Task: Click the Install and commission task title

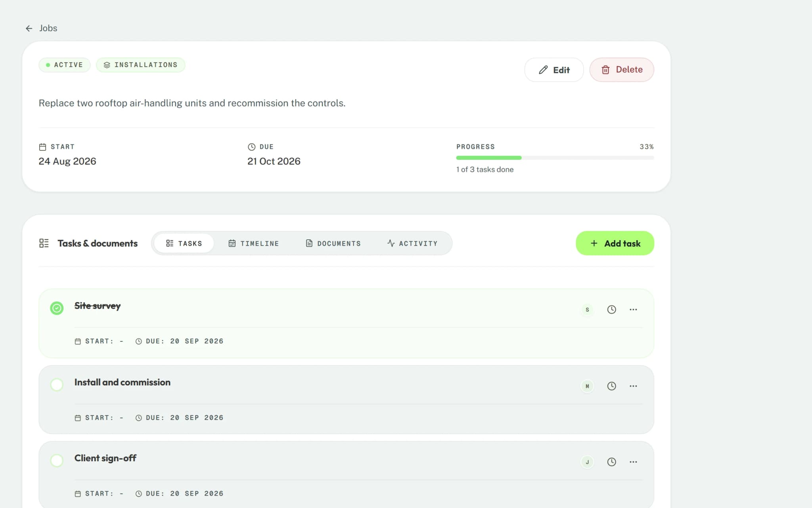Action: (x=123, y=382)
